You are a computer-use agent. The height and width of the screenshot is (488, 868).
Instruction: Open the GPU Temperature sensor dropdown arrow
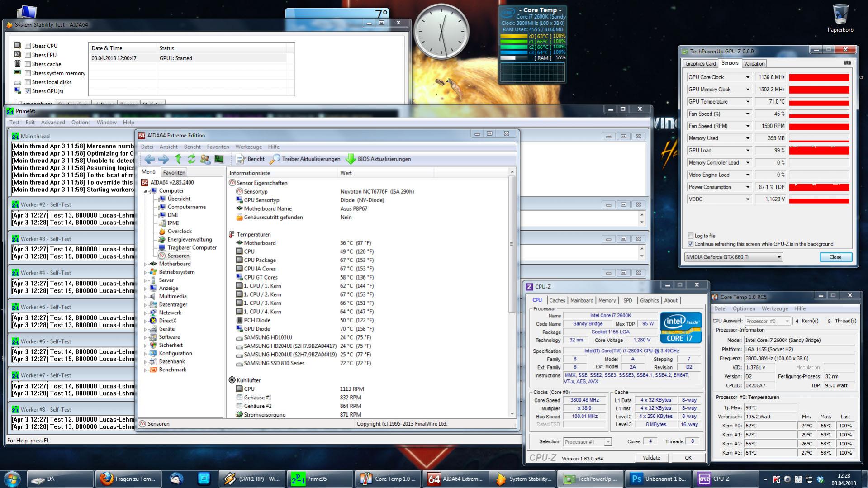[x=748, y=102]
